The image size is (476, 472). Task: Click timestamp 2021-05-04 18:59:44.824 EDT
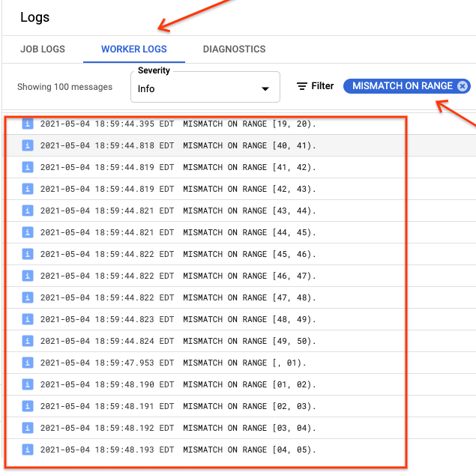click(x=107, y=341)
